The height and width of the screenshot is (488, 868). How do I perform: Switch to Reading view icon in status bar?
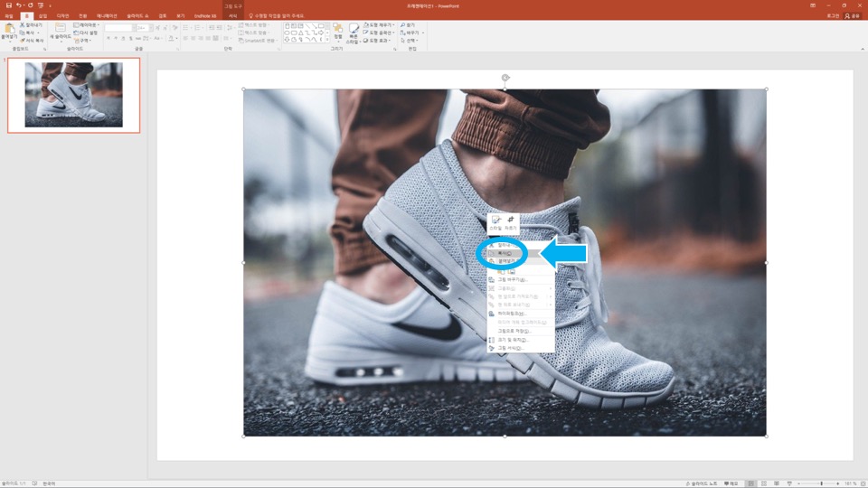[x=777, y=483]
